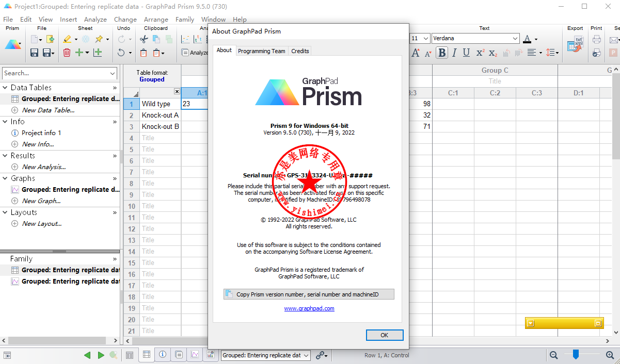Click the zoom slider handle
Viewport: 620px width, 364px height.
(576, 354)
